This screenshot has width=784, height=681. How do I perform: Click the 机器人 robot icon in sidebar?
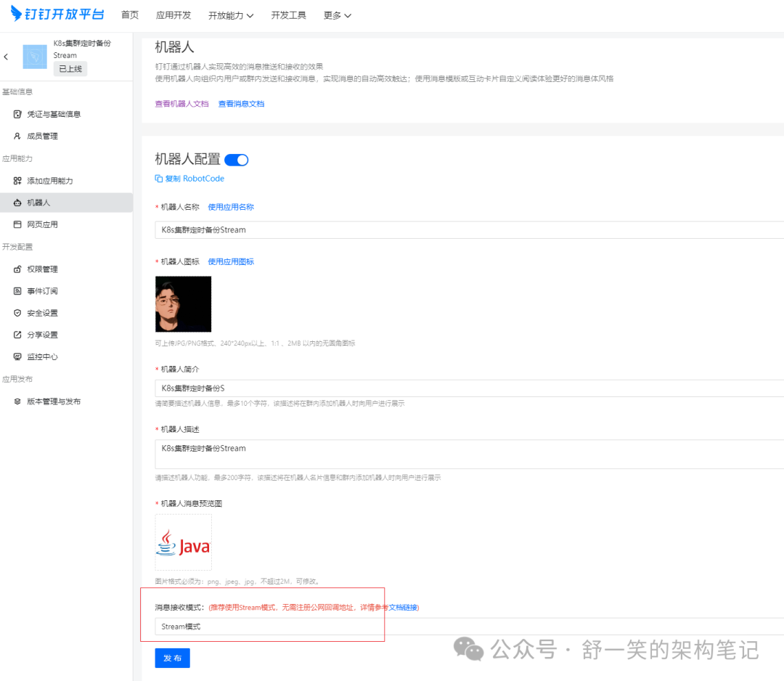click(x=17, y=203)
